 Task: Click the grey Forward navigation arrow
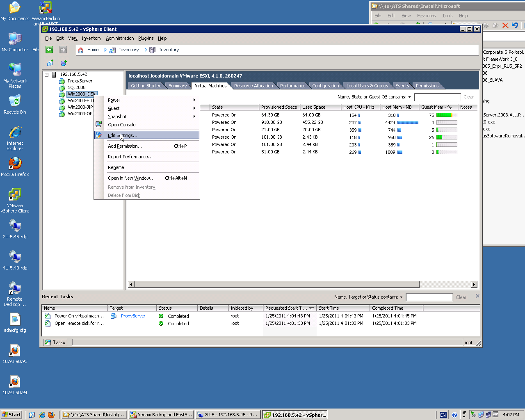click(x=63, y=50)
